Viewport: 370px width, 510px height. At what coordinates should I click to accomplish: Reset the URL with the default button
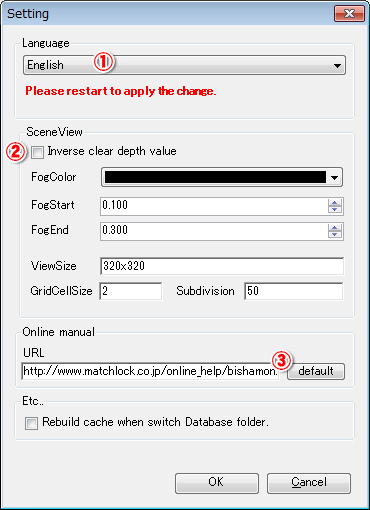316,371
